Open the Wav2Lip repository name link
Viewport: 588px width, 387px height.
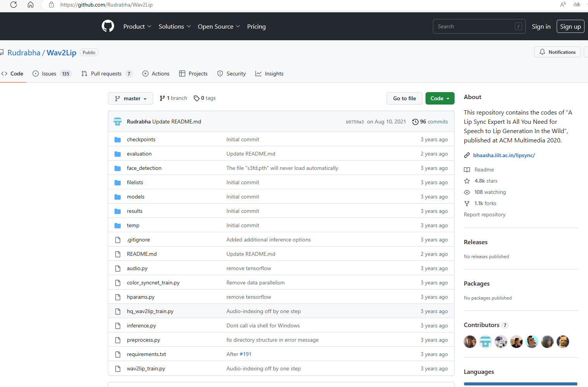pyautogui.click(x=62, y=53)
